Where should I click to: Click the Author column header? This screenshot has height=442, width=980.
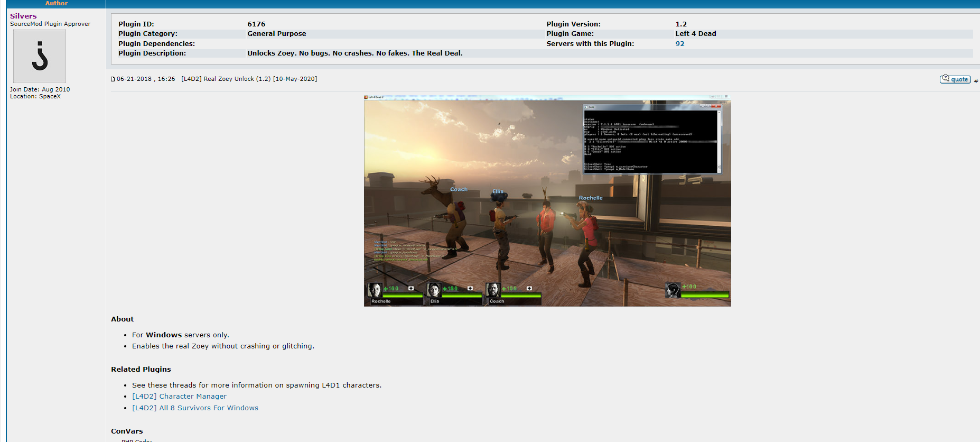[x=56, y=3]
